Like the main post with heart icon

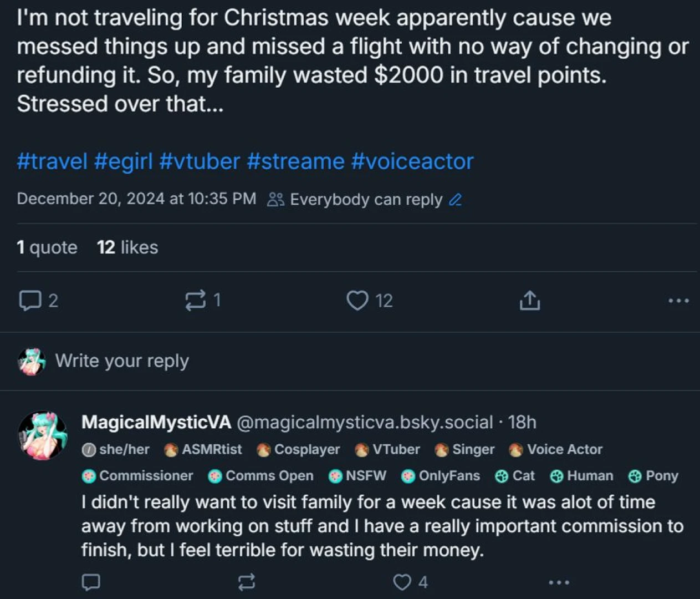357,301
